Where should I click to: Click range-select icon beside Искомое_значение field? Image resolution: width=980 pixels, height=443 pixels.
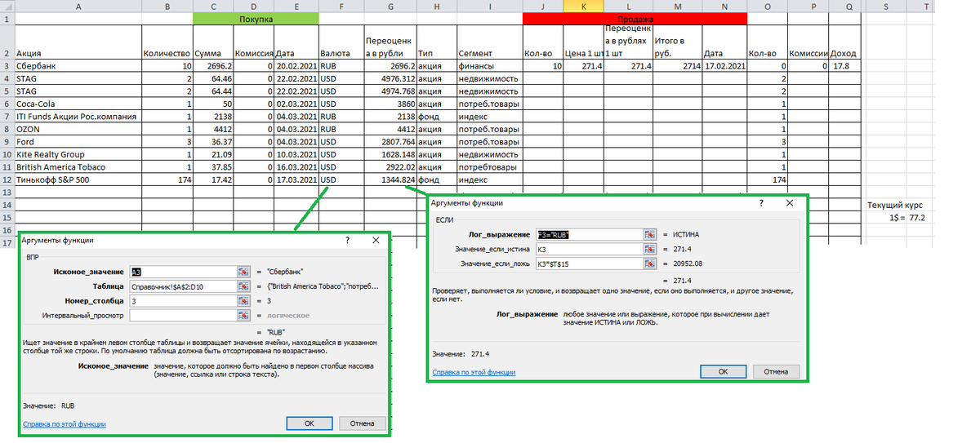click(243, 272)
